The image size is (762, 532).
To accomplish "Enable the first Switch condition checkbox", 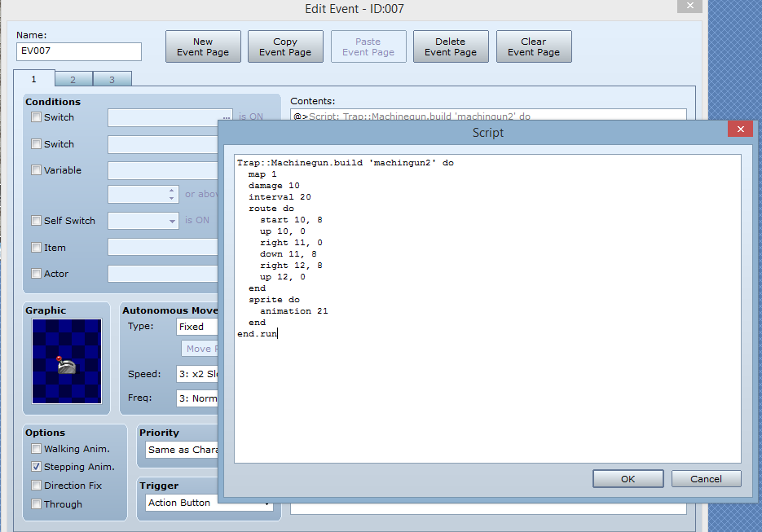I will 36,117.
